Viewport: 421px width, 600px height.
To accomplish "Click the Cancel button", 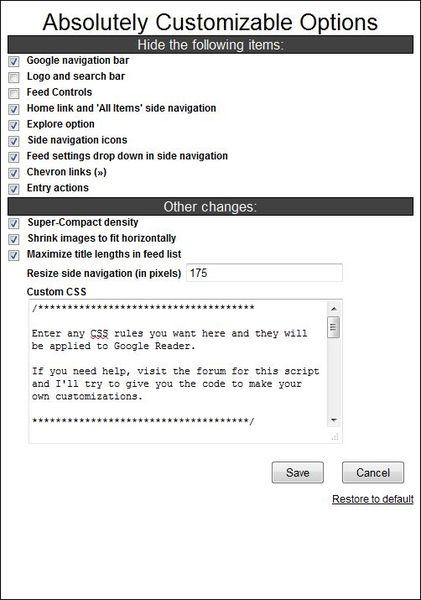I will pyautogui.click(x=373, y=473).
